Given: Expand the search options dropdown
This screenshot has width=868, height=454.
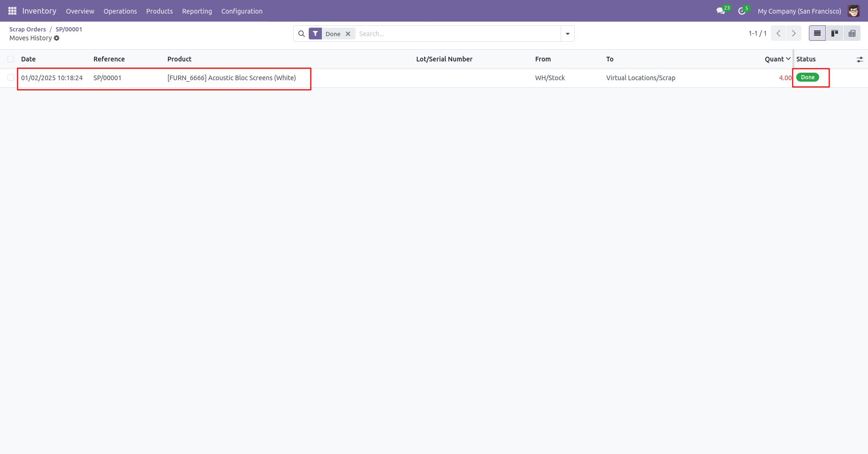Looking at the screenshot, I should (x=568, y=34).
